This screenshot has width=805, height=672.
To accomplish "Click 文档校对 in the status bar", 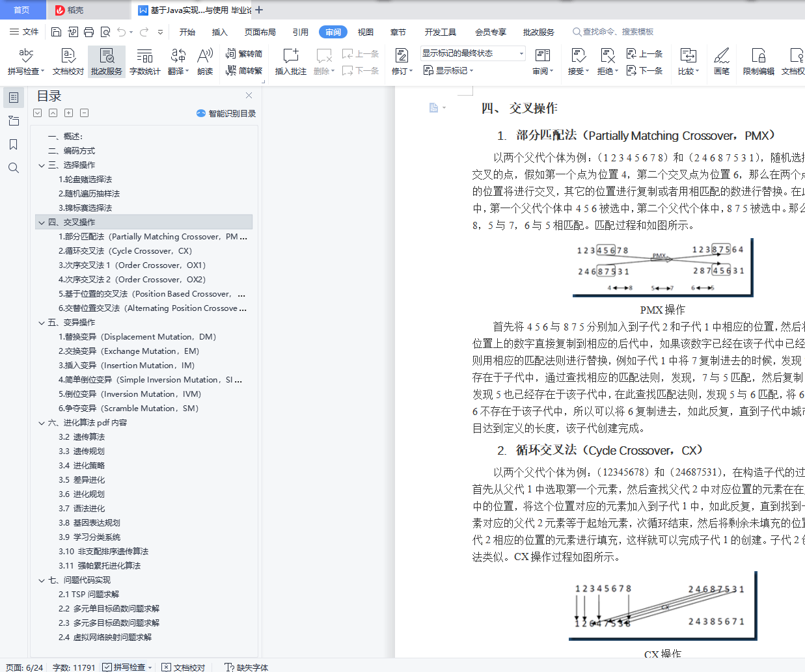I will (184, 667).
